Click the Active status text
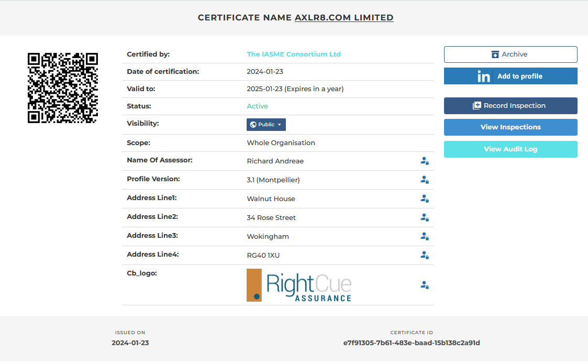Screen dimensions: 588x364 257,106
